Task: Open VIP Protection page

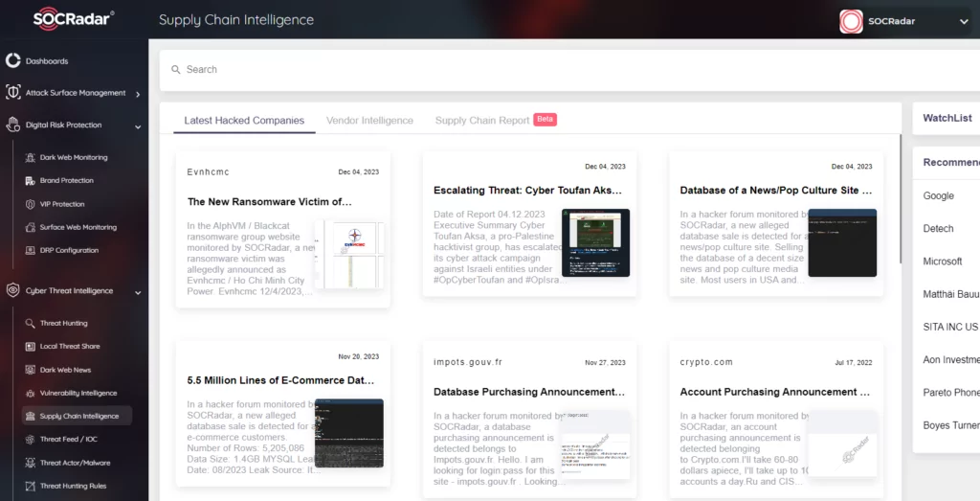Action: (x=62, y=204)
